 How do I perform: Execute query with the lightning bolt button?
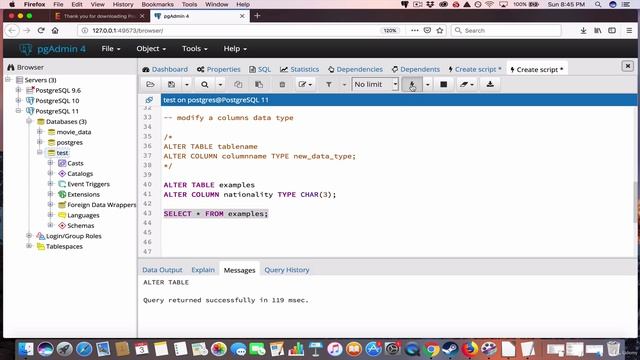point(412,84)
